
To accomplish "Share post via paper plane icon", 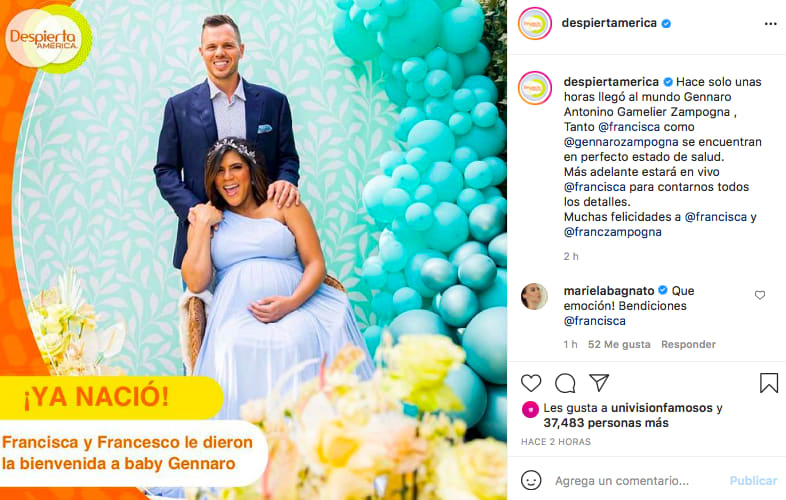I will pyautogui.click(x=599, y=383).
